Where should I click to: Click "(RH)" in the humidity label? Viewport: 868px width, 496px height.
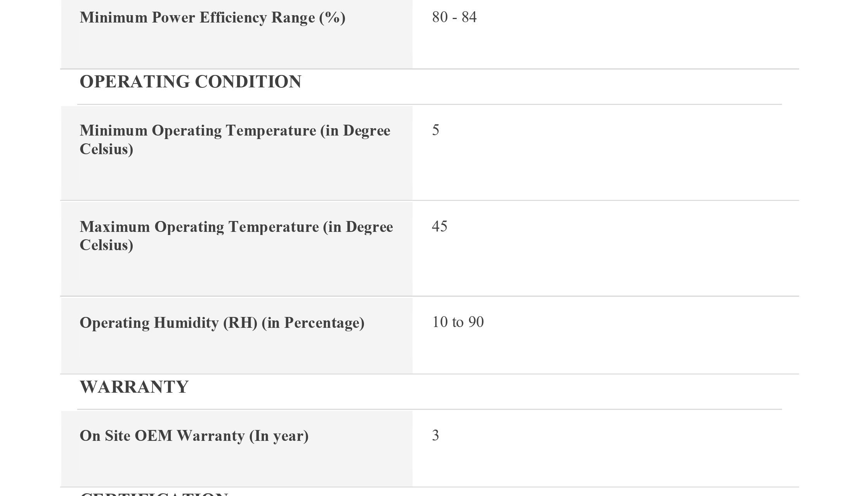pyautogui.click(x=240, y=323)
